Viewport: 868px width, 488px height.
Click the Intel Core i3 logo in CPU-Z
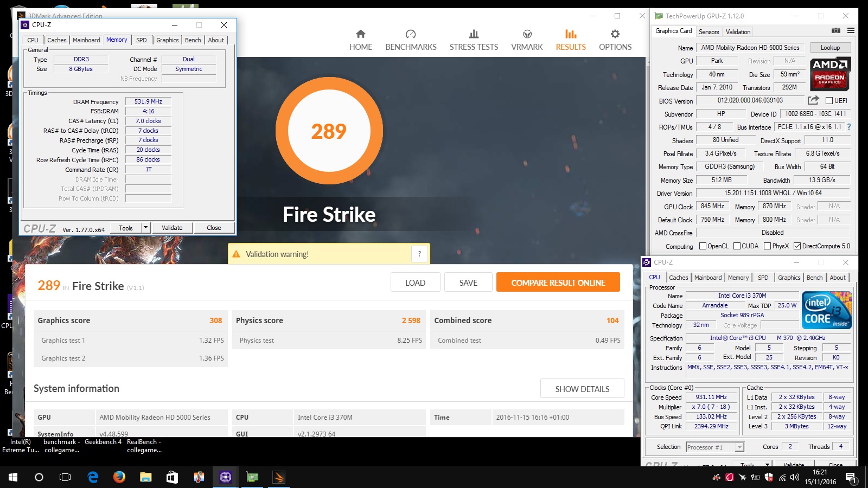coord(827,310)
